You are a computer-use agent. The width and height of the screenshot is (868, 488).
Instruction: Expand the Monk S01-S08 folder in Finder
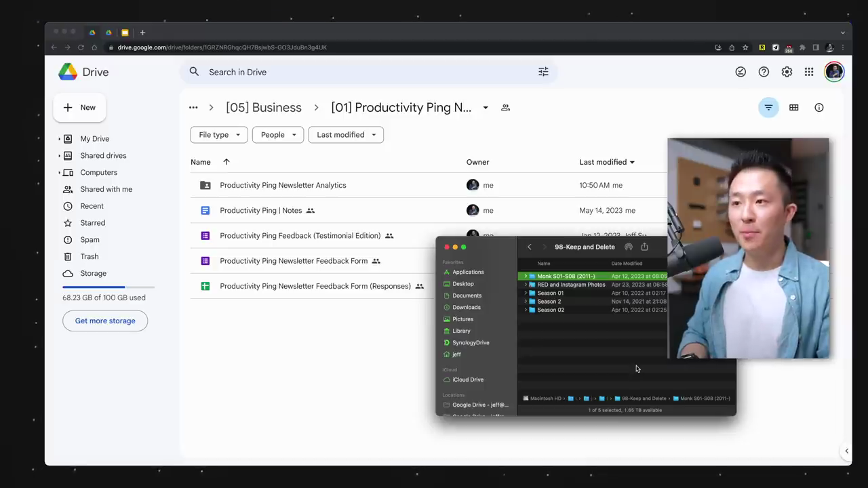526,277
